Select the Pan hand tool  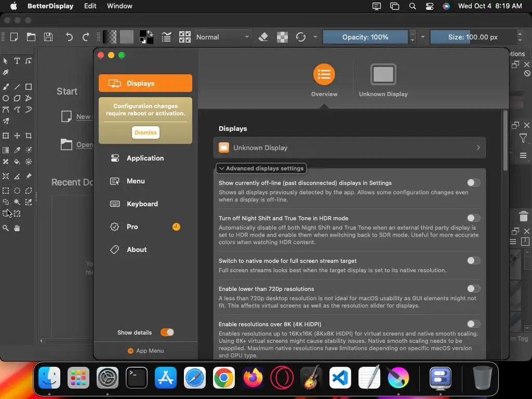click(x=17, y=229)
